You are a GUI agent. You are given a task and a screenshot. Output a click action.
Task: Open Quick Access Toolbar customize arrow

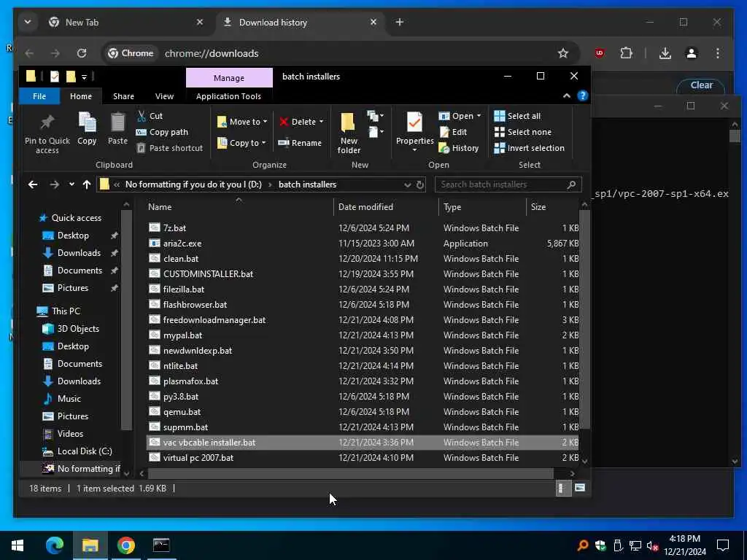tap(84, 77)
